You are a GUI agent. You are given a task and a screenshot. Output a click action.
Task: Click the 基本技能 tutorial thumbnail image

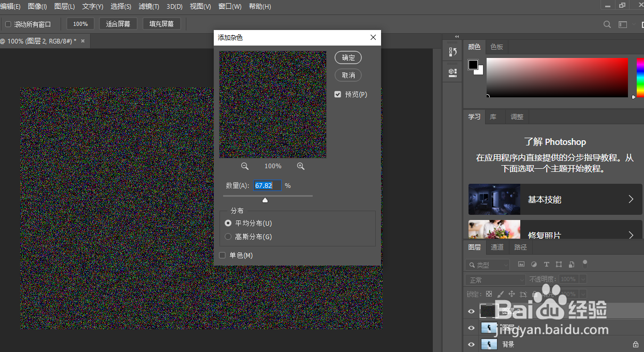pyautogui.click(x=494, y=199)
